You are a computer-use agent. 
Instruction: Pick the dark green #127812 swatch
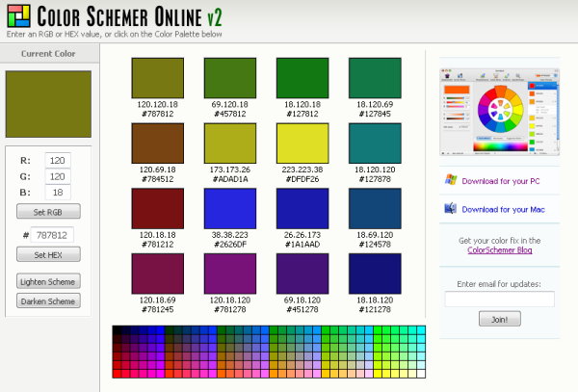(302, 78)
